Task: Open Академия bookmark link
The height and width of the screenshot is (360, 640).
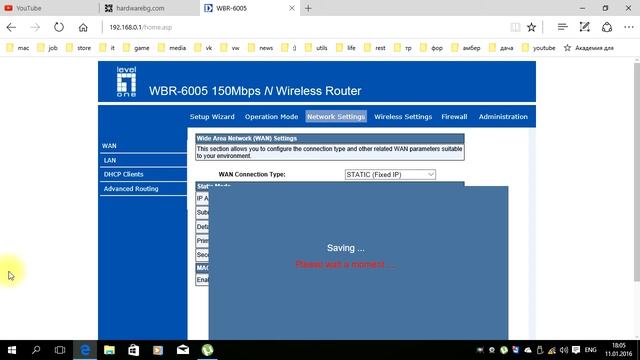Action: (x=589, y=48)
